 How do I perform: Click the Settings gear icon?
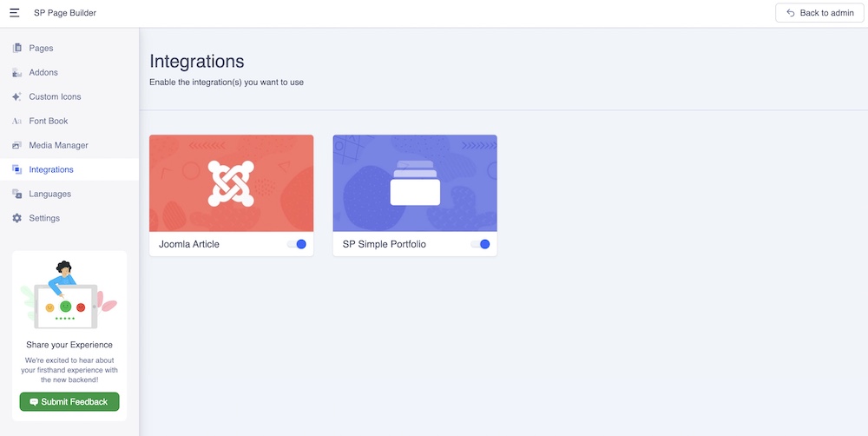click(16, 218)
